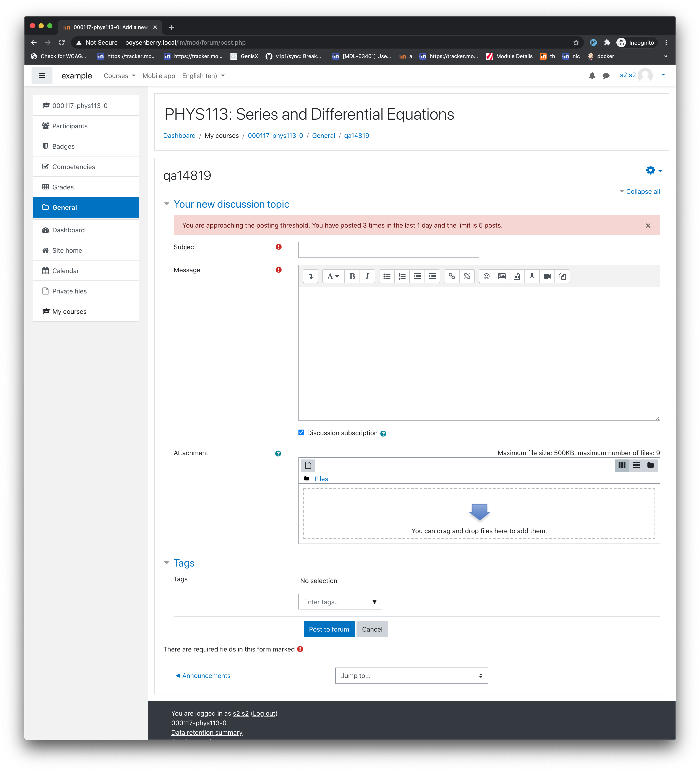Open help for Discussion subscription

(383, 433)
